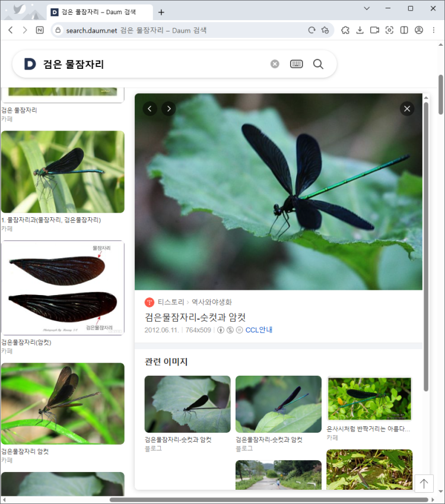The height and width of the screenshot is (504, 445).
Task: Open the tab search dropdown arrow
Action: click(367, 8)
